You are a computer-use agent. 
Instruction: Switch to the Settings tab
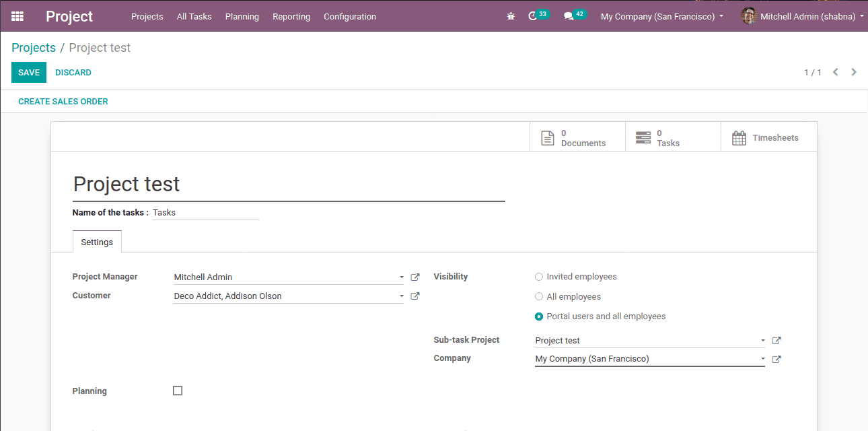97,242
